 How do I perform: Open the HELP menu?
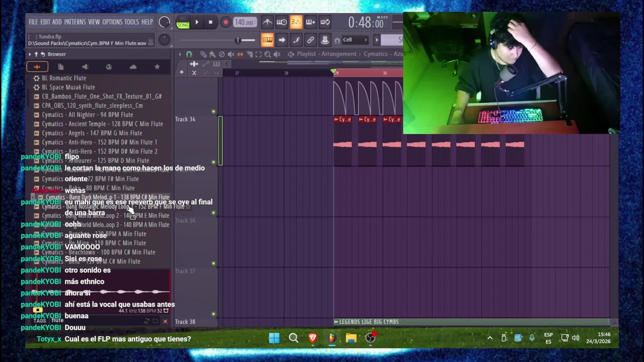pos(147,22)
